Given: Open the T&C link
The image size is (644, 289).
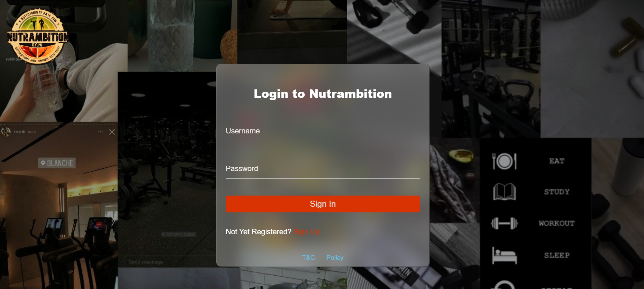Looking at the screenshot, I should [x=308, y=258].
